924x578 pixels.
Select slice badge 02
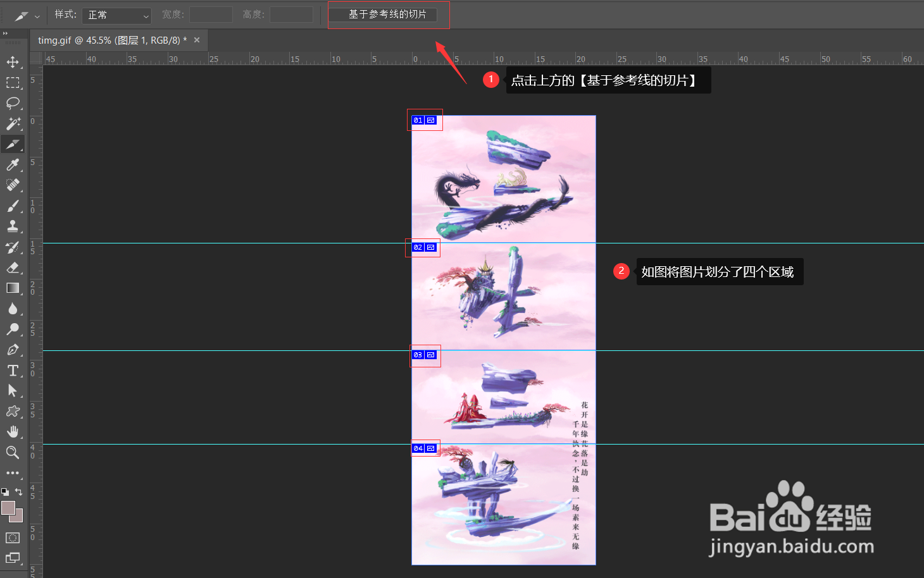[x=418, y=247]
